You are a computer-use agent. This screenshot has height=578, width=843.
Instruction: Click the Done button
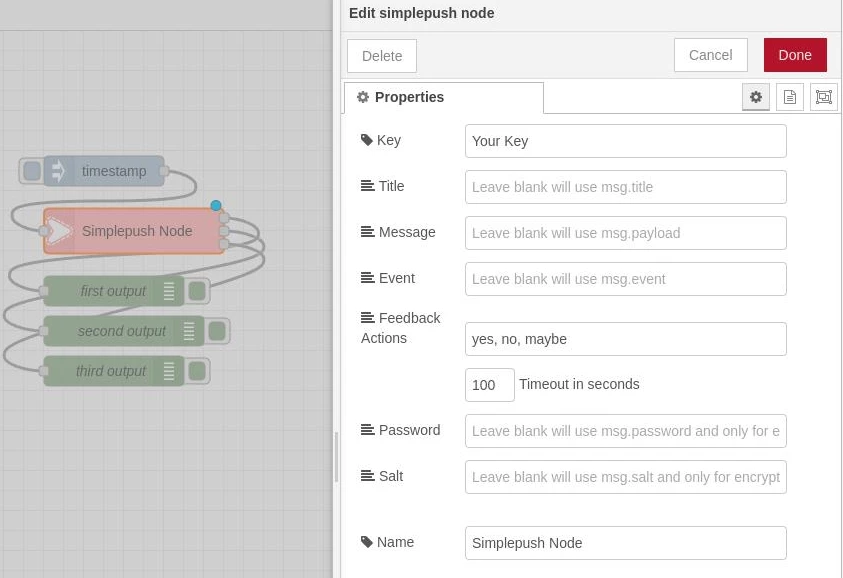pos(795,55)
